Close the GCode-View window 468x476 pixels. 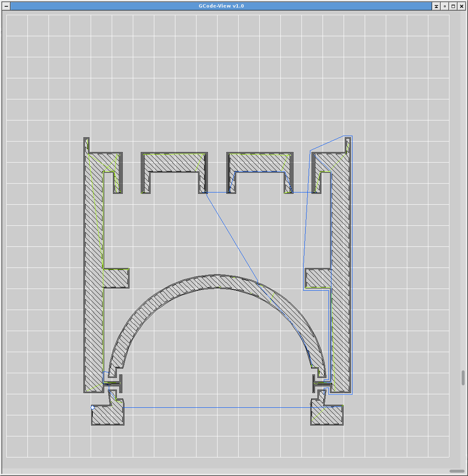462,6
